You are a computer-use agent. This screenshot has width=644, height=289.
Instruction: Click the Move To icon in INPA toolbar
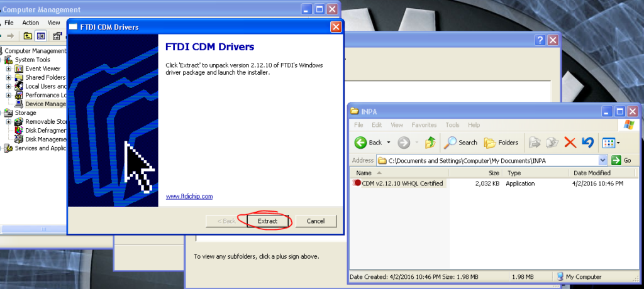click(535, 143)
